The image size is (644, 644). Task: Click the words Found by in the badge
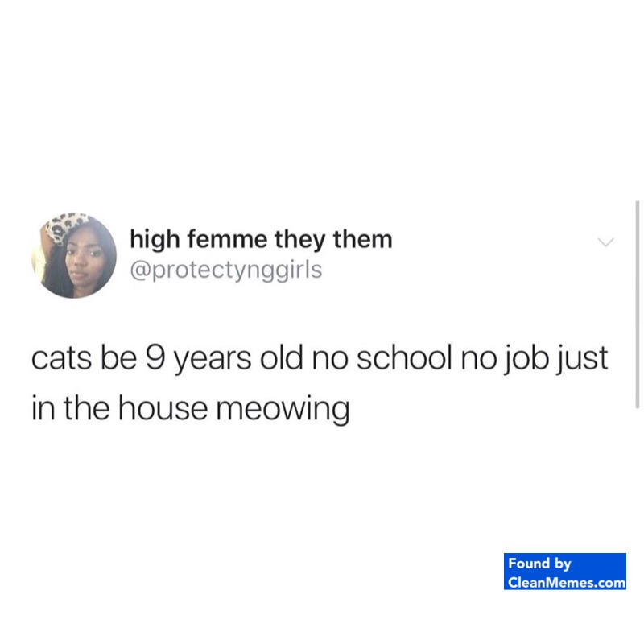tap(539, 563)
